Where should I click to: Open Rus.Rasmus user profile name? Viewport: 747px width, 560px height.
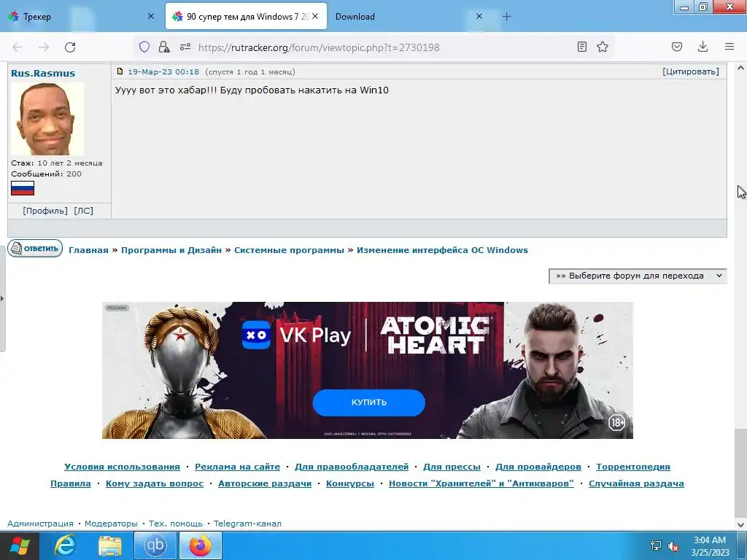pos(43,74)
